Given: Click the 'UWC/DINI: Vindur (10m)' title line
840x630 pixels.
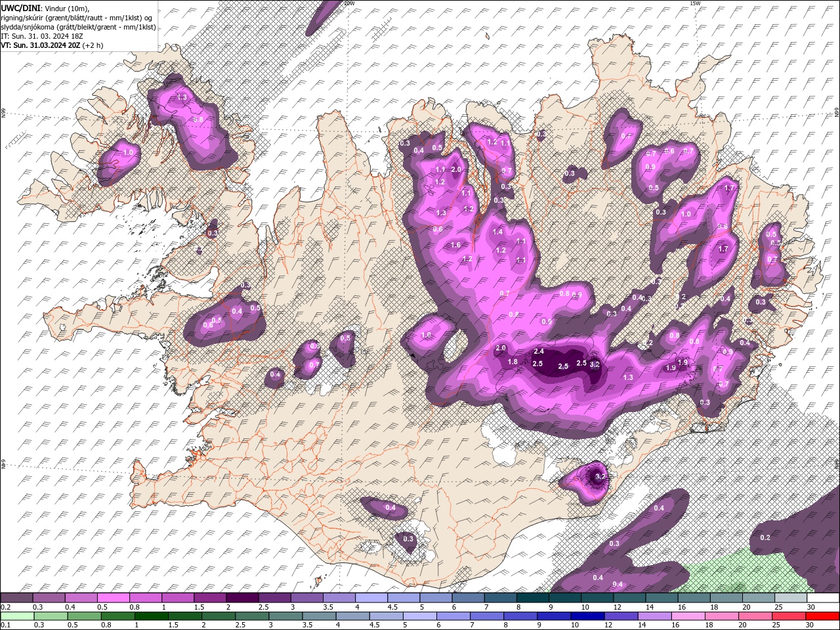Looking at the screenshot, I should pos(43,8).
